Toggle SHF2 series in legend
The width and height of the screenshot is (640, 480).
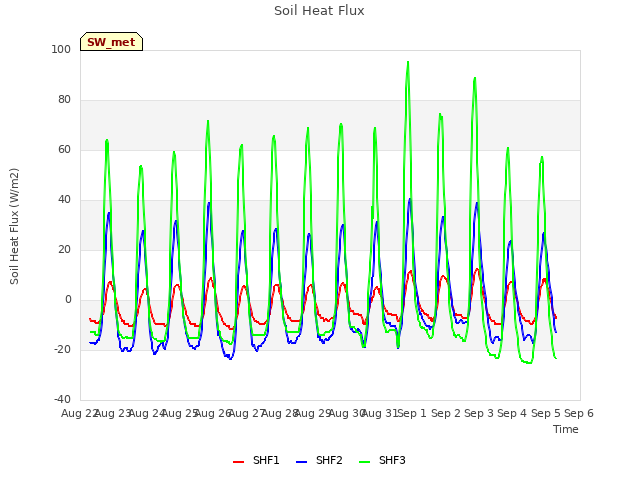[319, 460]
